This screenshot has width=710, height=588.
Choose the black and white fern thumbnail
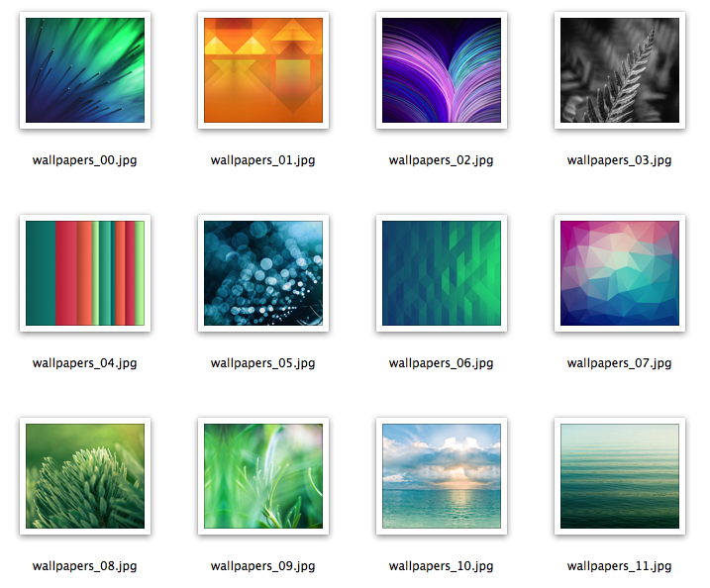620,70
